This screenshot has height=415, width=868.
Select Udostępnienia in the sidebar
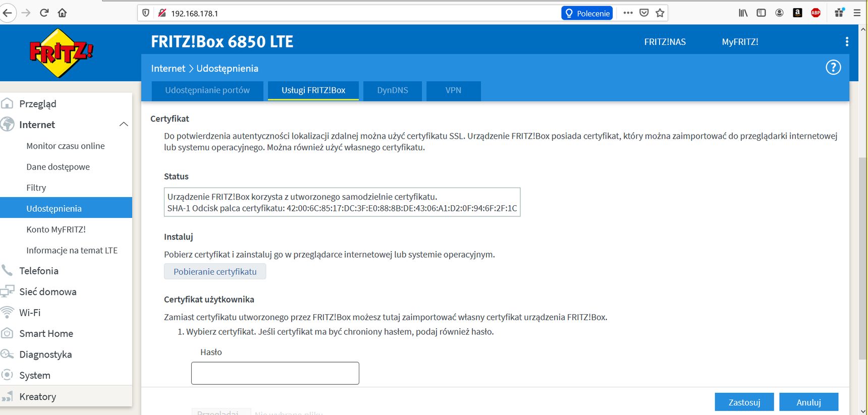pyautogui.click(x=66, y=208)
